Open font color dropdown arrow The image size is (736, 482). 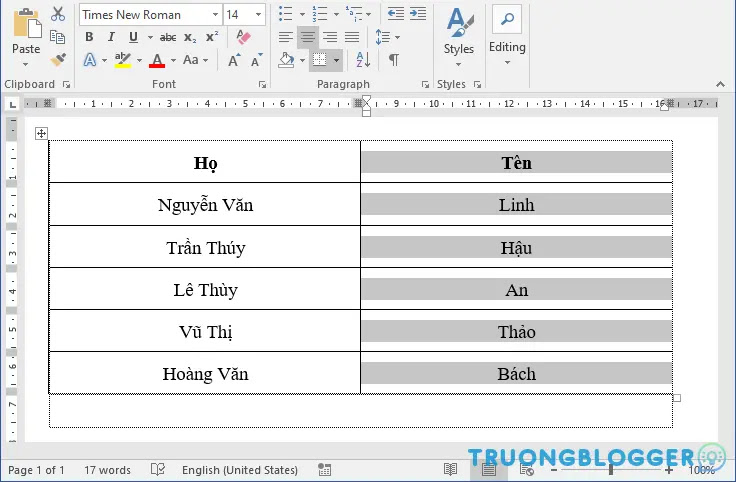click(173, 60)
